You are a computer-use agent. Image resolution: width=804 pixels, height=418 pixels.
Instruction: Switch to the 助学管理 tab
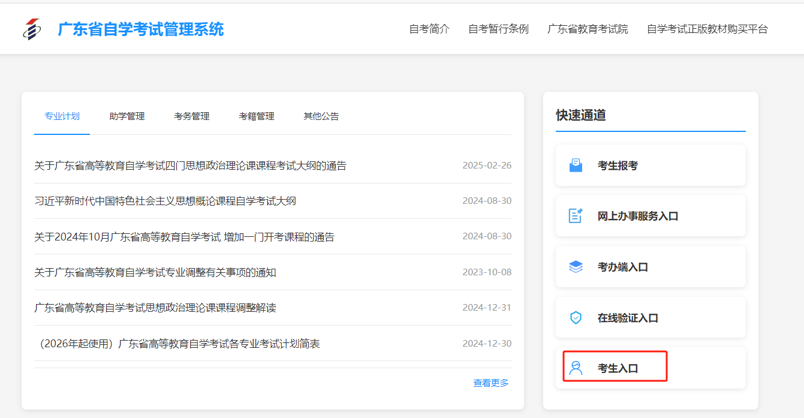[x=127, y=116]
